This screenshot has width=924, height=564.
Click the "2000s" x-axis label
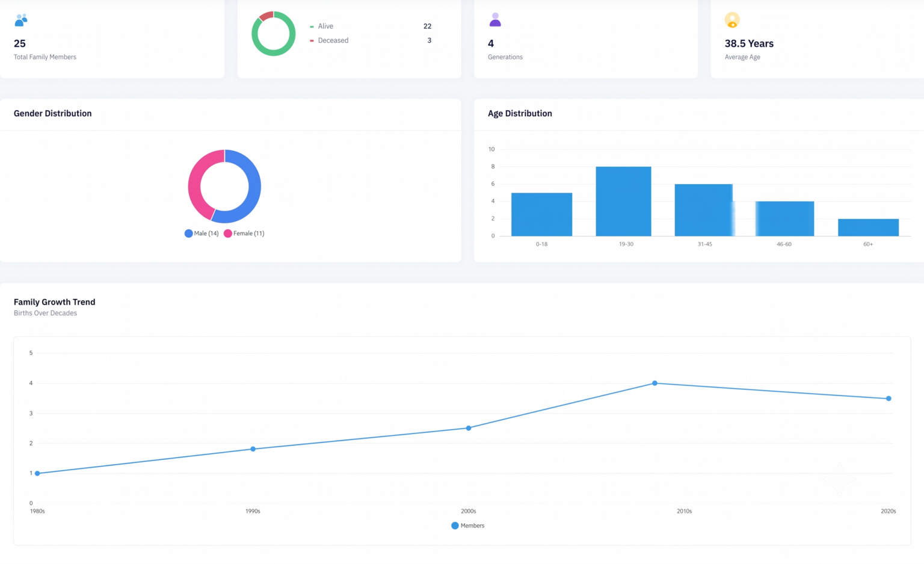click(x=469, y=511)
